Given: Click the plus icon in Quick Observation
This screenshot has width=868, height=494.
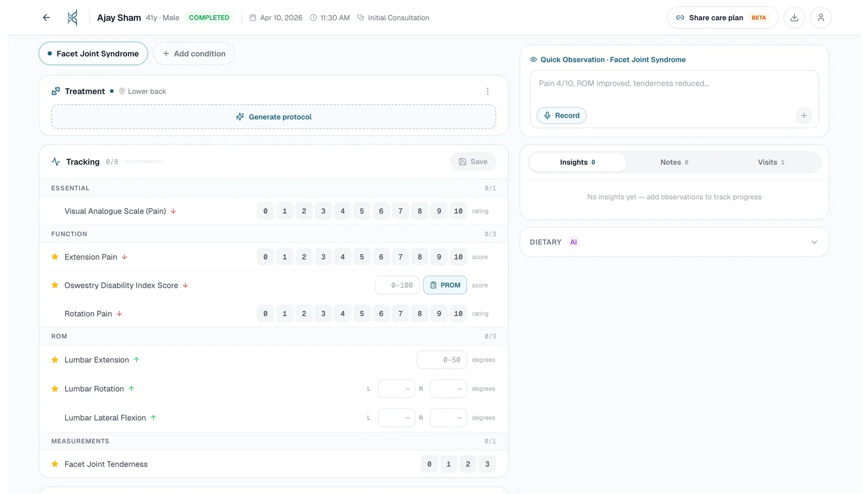Looking at the screenshot, I should [804, 116].
